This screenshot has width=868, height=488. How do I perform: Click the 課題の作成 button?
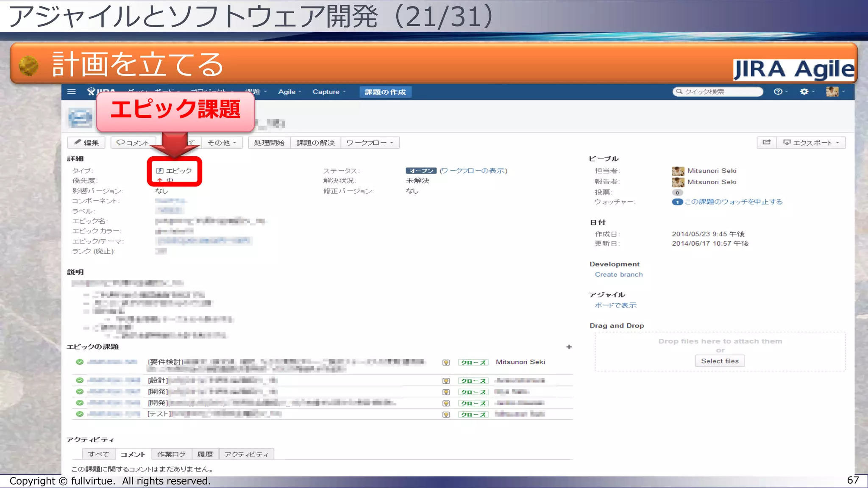point(385,92)
